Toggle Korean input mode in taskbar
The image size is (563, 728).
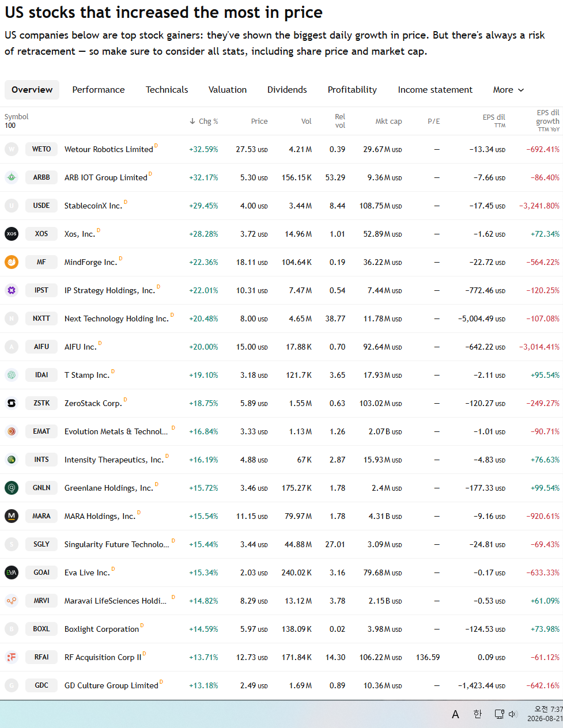pyautogui.click(x=477, y=714)
